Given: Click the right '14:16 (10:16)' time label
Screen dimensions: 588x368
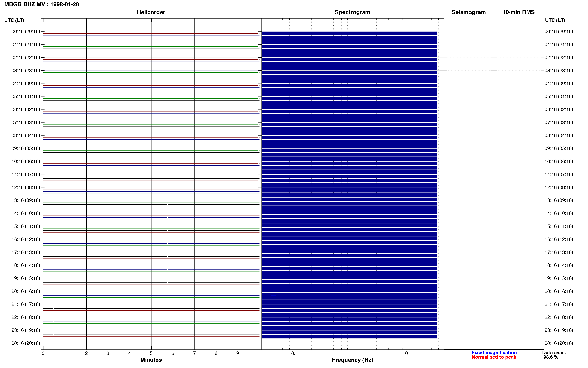Looking at the screenshot, I should click(559, 213).
